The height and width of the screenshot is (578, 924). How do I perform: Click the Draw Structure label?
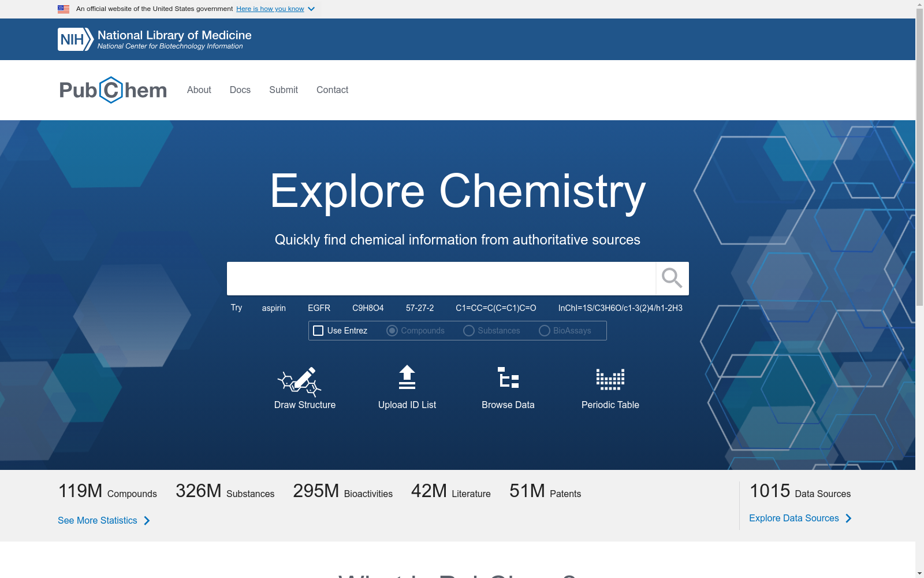pyautogui.click(x=305, y=405)
